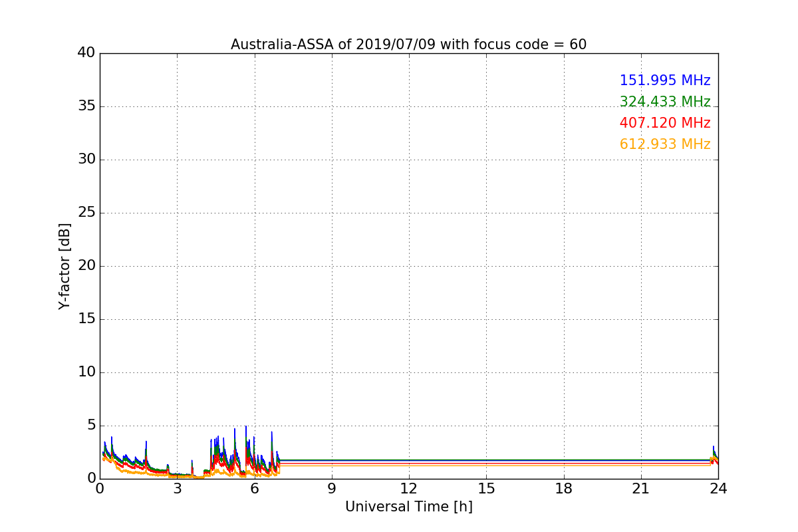798x532 pixels.
Task: Click the plot title 'Australia-ASSA of 2019/07/09'
Action: 408,45
